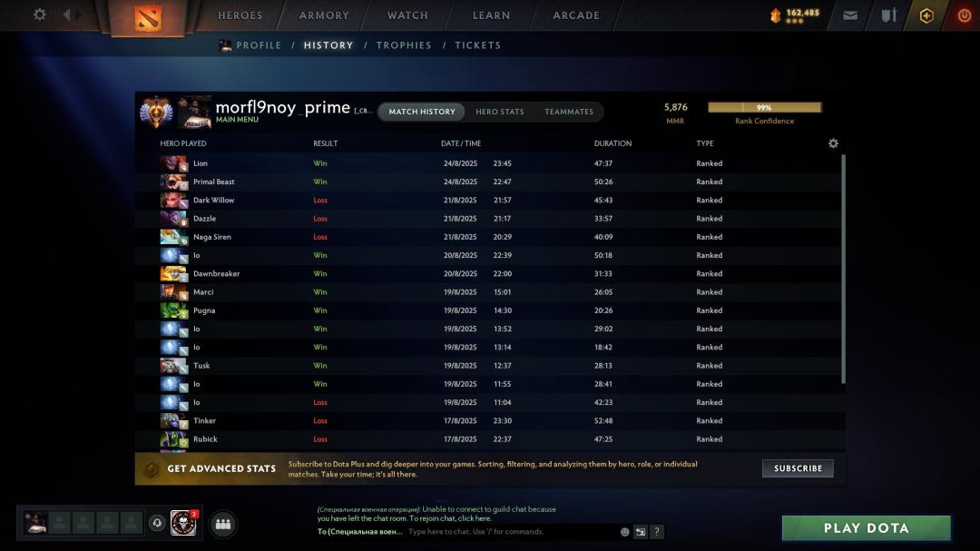Click the 52:48 duration in Tinker row
The image size is (980, 551).
603,421
